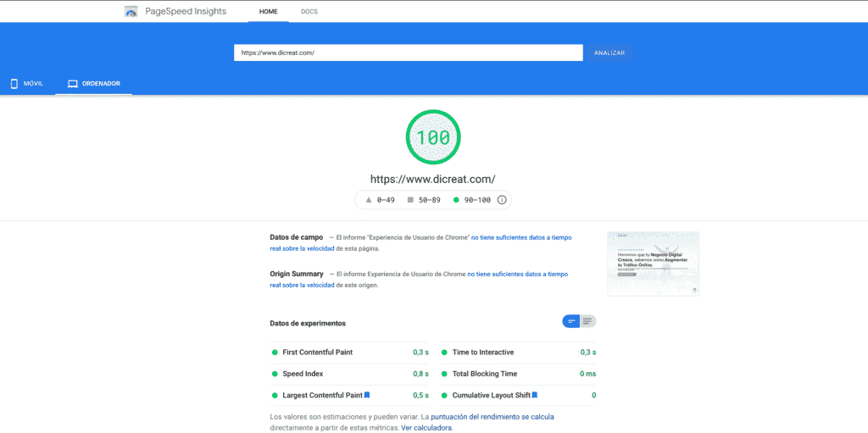This screenshot has height=433, width=868.
Task: Toggle the experiment data expanded view
Action: (587, 321)
